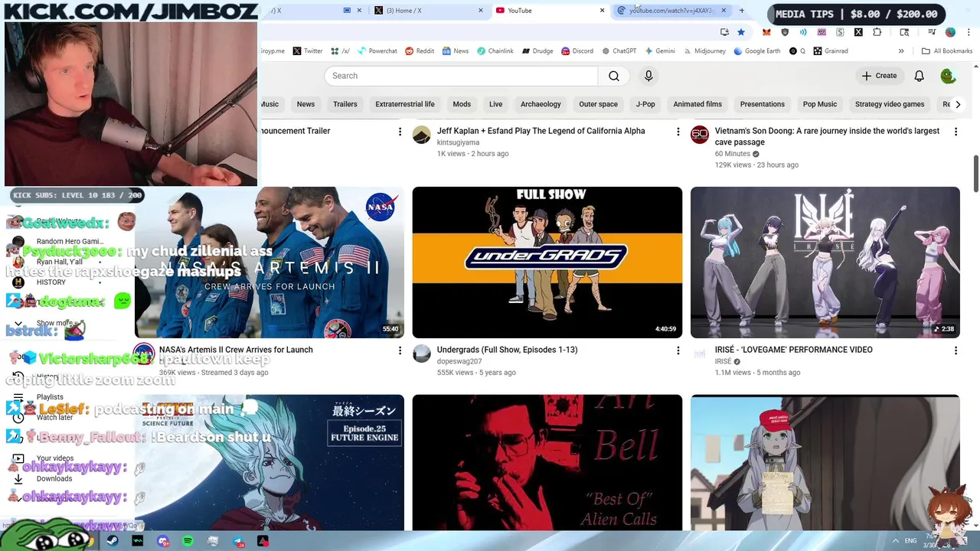This screenshot has width=980, height=551.
Task: Open Discord from the taskbar
Action: tap(162, 541)
